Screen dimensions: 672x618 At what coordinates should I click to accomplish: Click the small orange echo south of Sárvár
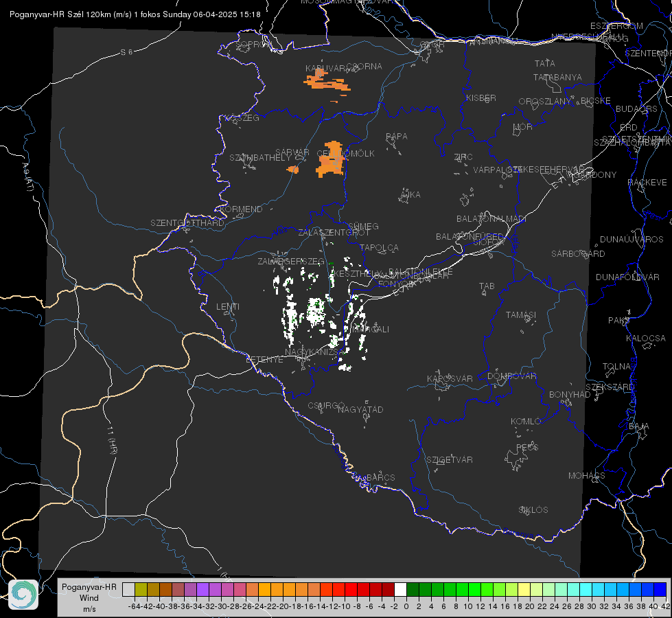293,170
